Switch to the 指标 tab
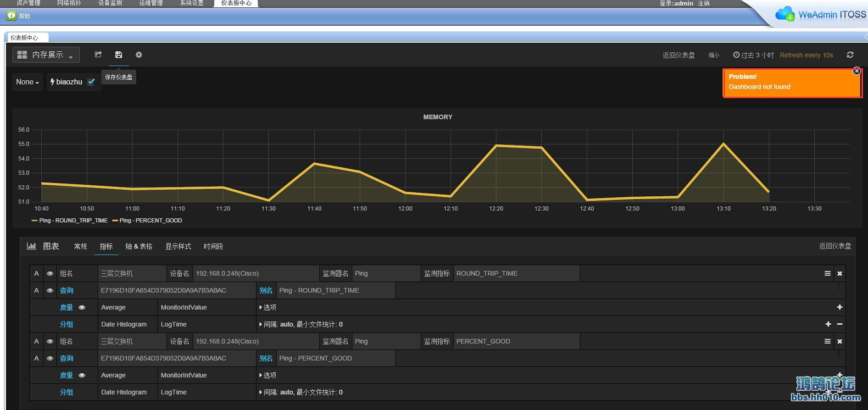Screen dimensions: 868x410 [106, 246]
